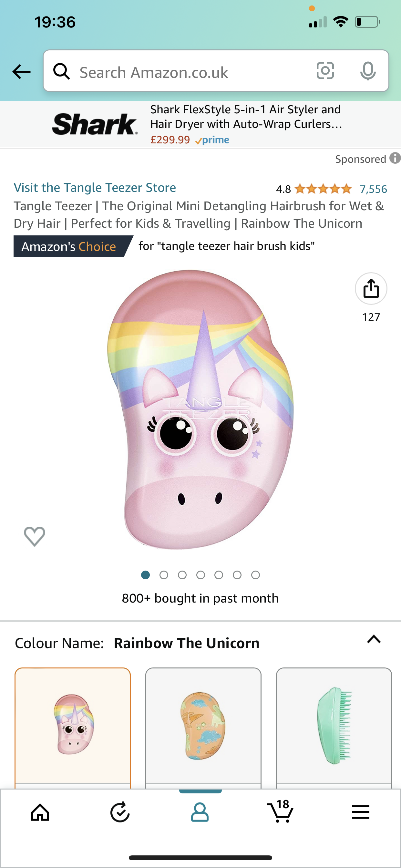Go to Home tab

pyautogui.click(x=40, y=812)
